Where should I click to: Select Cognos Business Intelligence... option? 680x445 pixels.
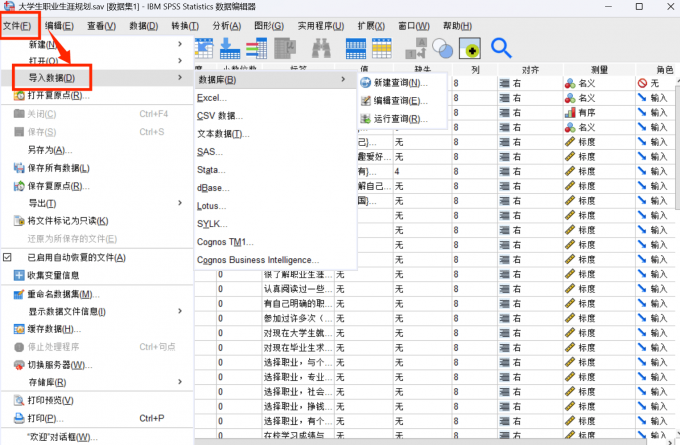(275, 260)
